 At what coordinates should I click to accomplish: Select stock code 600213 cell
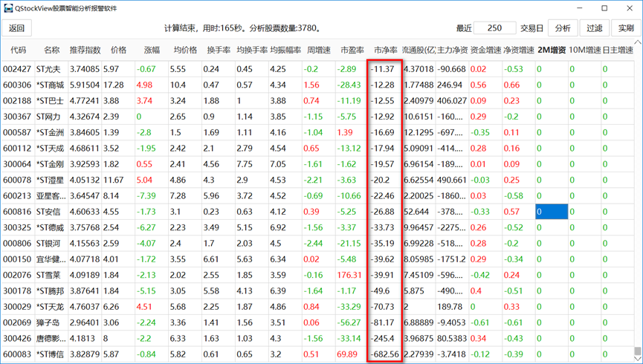pos(18,196)
